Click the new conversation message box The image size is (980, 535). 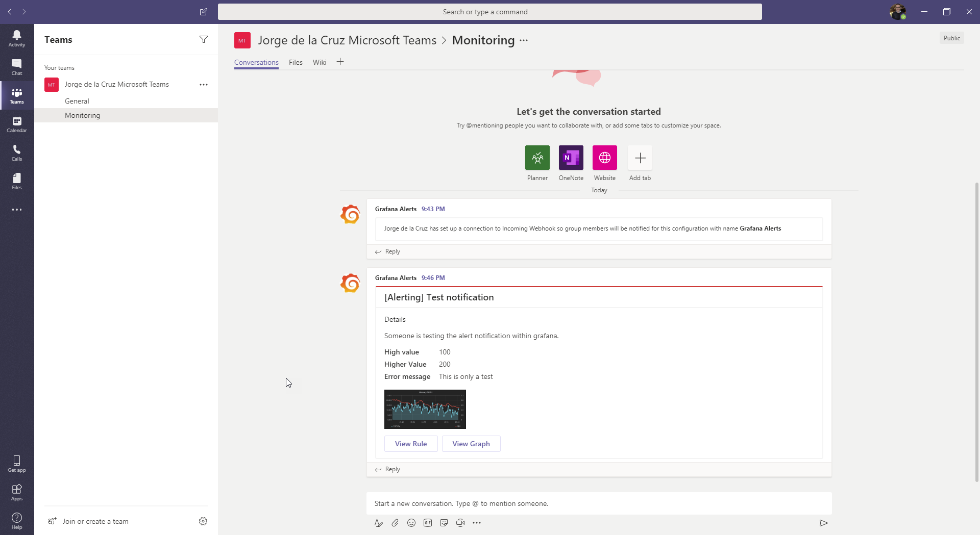pyautogui.click(x=599, y=503)
